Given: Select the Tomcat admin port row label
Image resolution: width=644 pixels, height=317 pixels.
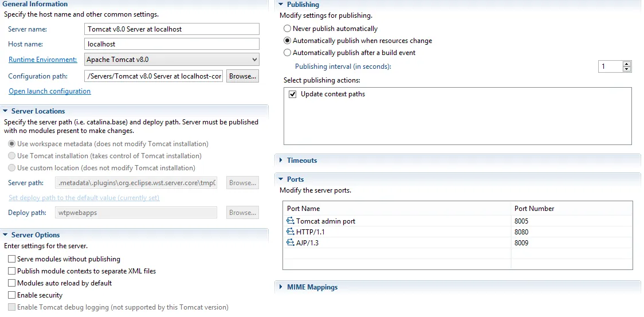Looking at the screenshot, I should (325, 221).
